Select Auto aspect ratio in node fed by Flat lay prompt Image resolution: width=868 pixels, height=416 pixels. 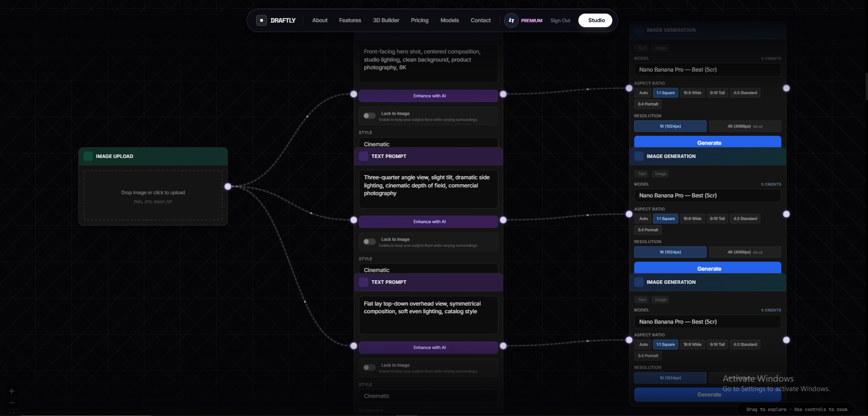click(643, 344)
